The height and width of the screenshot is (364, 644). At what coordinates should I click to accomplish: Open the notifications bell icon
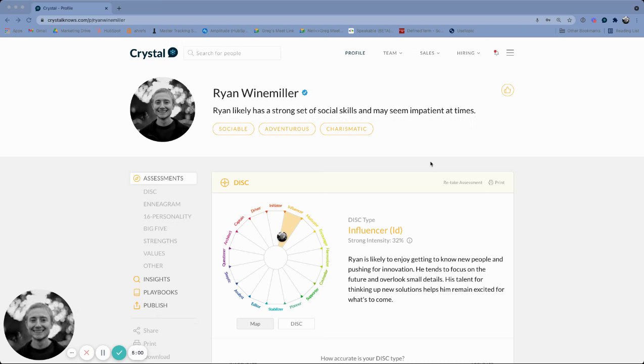[496, 53]
